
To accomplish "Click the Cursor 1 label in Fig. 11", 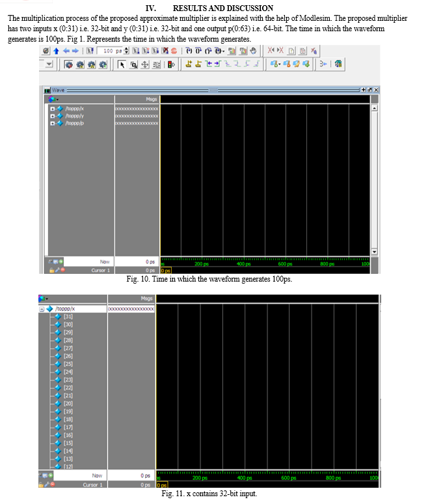I will pyautogui.click(x=92, y=484).
